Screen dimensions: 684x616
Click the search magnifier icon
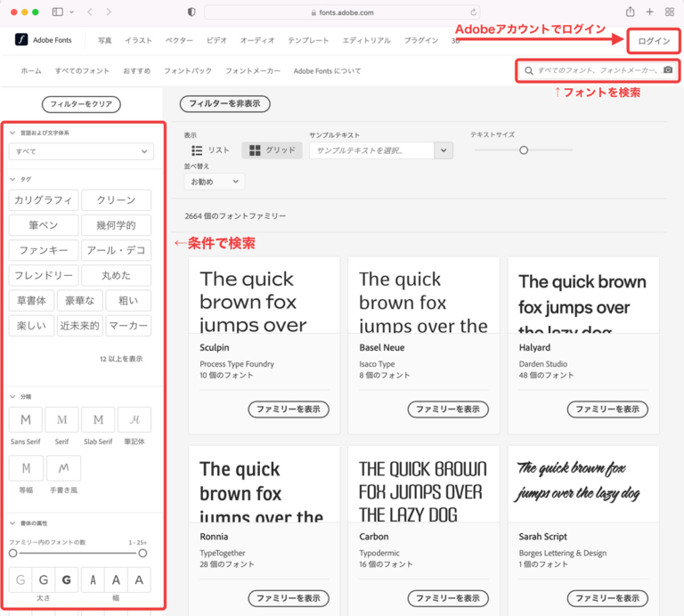529,70
